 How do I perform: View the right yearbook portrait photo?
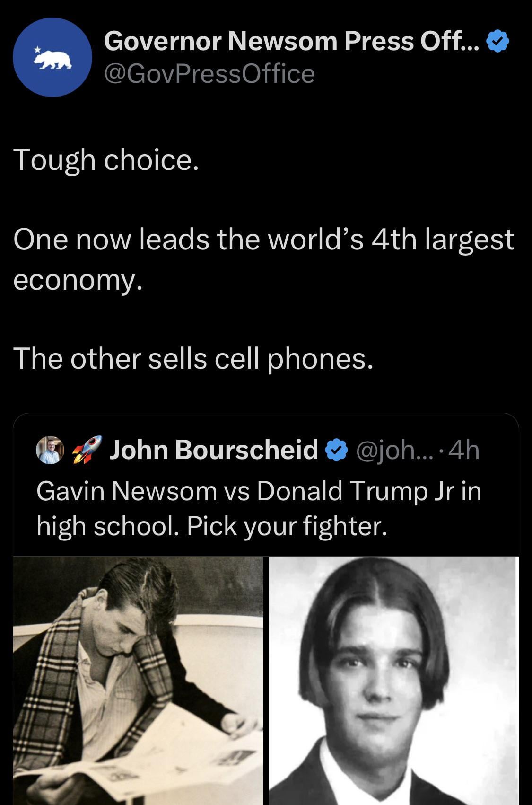pos(394,681)
